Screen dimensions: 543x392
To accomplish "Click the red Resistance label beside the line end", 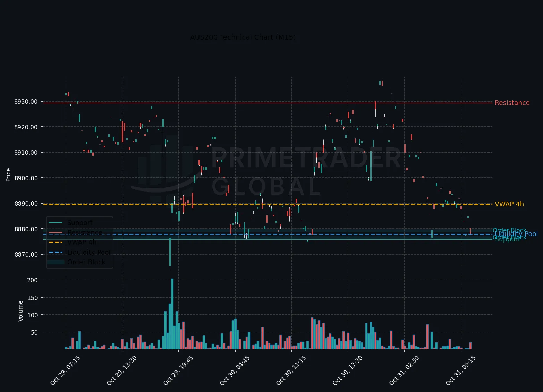I will (x=512, y=103).
